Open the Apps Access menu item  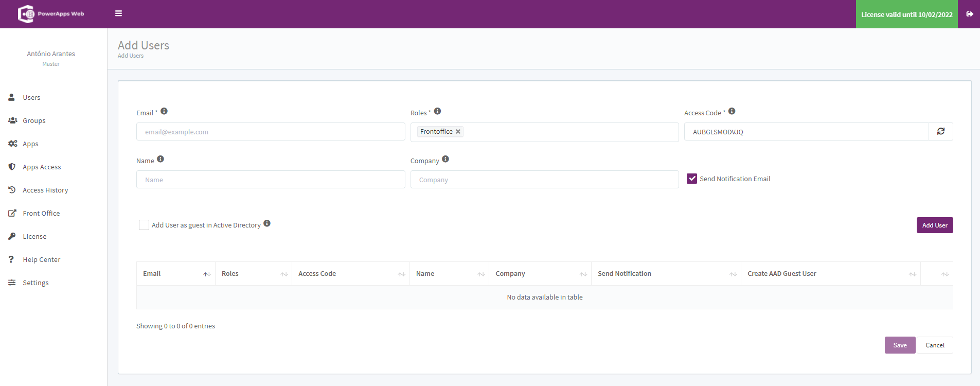[x=42, y=167]
